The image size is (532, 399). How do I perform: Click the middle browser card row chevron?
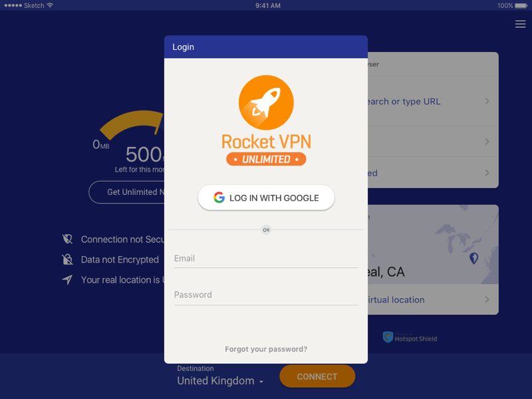click(487, 142)
